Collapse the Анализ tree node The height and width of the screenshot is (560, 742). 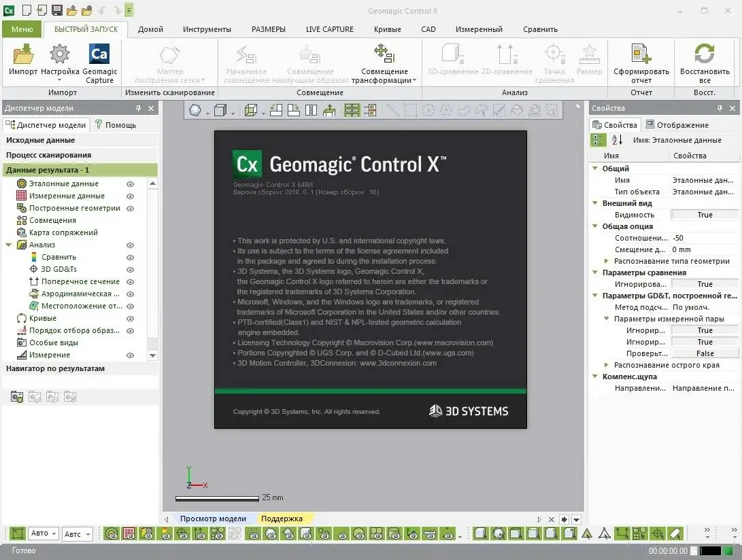coord(9,245)
